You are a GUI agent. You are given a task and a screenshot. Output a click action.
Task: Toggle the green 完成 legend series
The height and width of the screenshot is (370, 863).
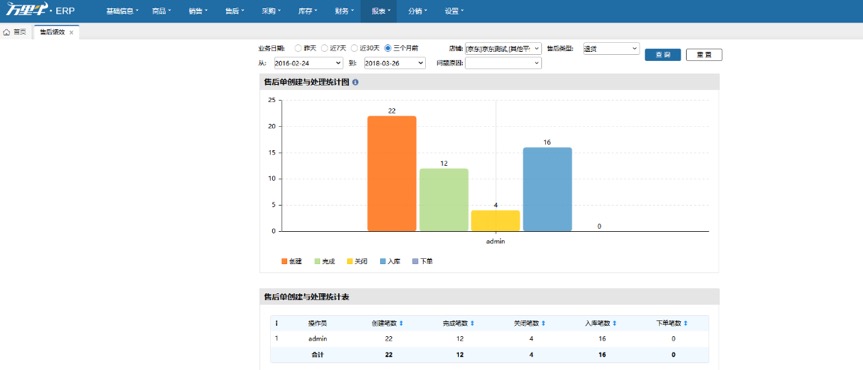[325, 262]
